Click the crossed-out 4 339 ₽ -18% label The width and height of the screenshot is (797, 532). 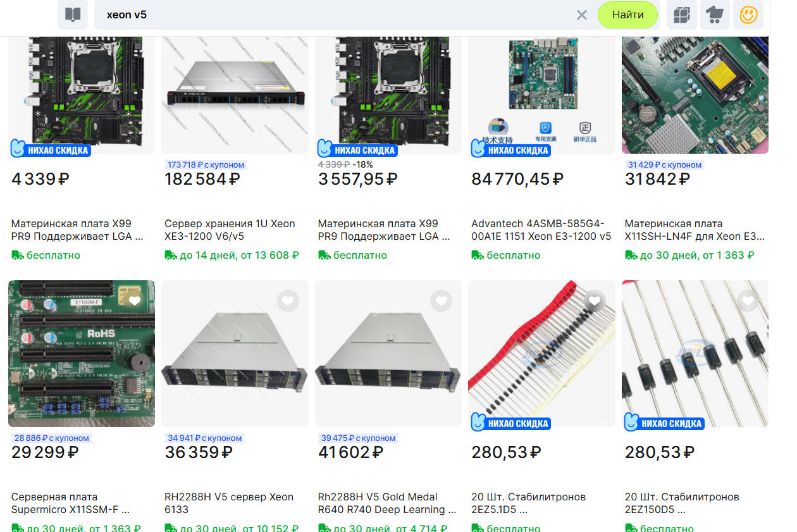point(345,164)
